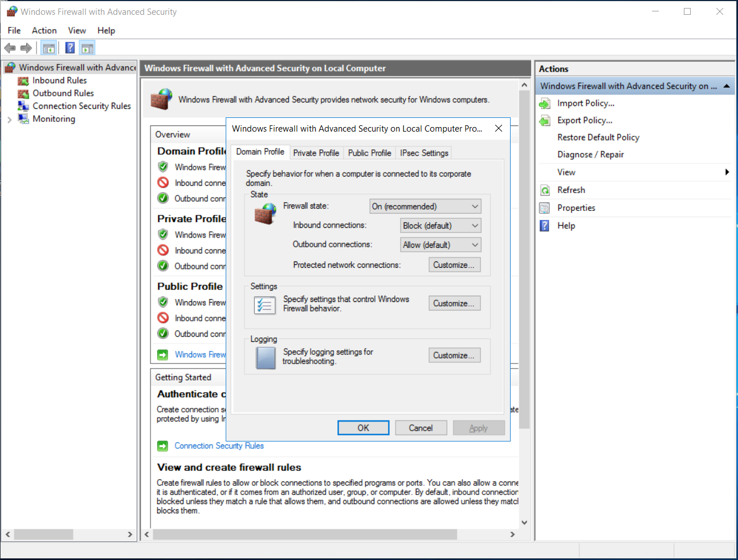738x560 pixels.
Task: Click the main pane vertical scrollbar
Action: (524, 260)
